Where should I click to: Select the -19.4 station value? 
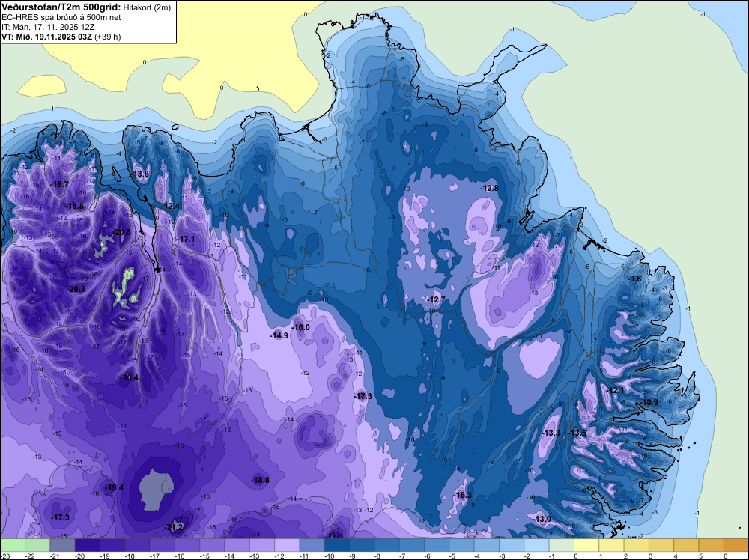[115, 487]
